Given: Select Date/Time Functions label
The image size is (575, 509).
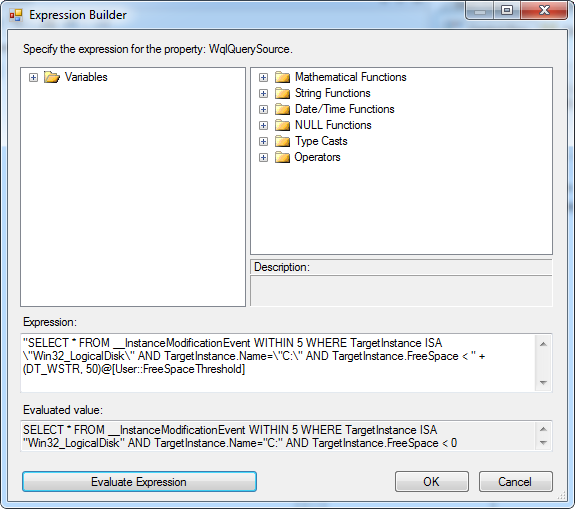Looking at the screenshot, I should [x=345, y=109].
